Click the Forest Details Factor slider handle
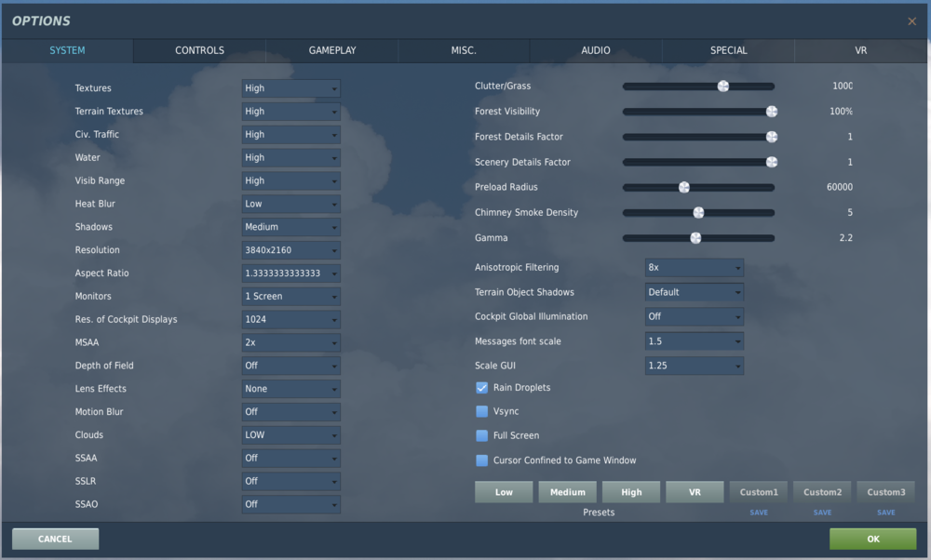The image size is (931, 560). tap(772, 137)
